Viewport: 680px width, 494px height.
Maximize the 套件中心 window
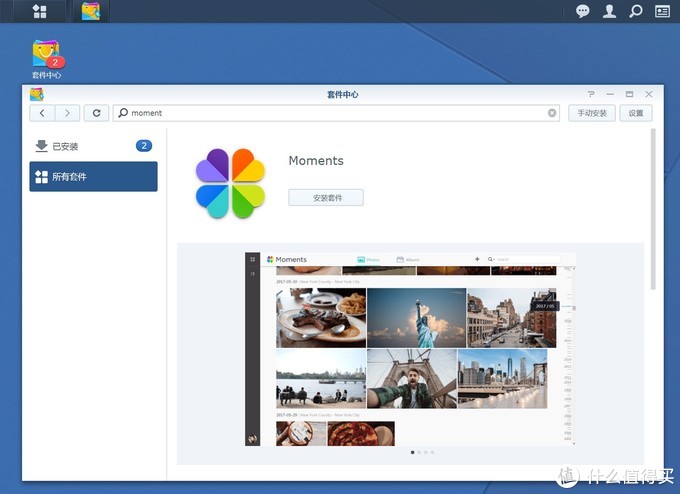pos(629,94)
